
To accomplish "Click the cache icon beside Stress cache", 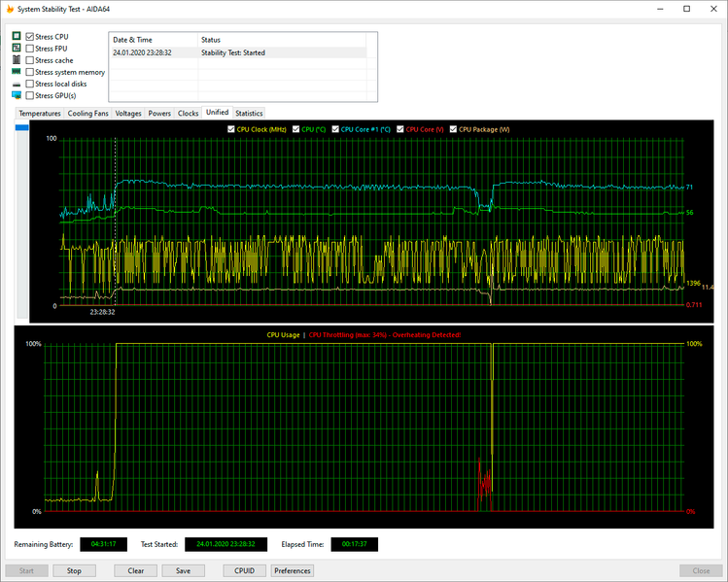I will pos(17,60).
